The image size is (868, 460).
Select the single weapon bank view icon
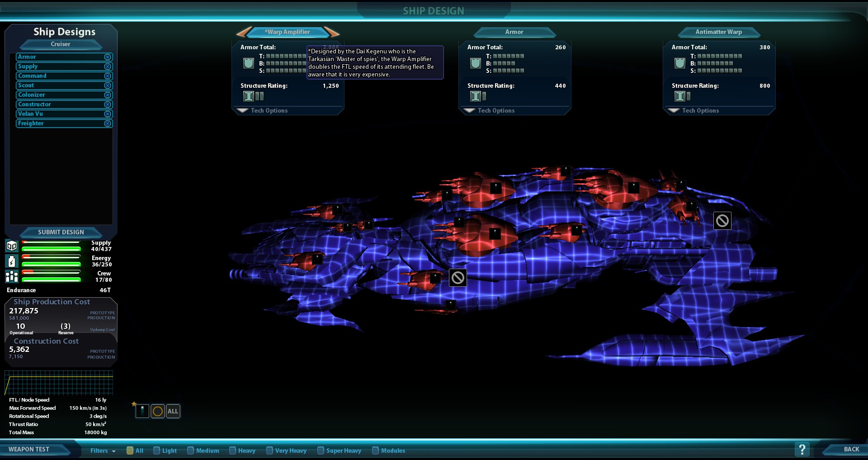[x=142, y=411]
